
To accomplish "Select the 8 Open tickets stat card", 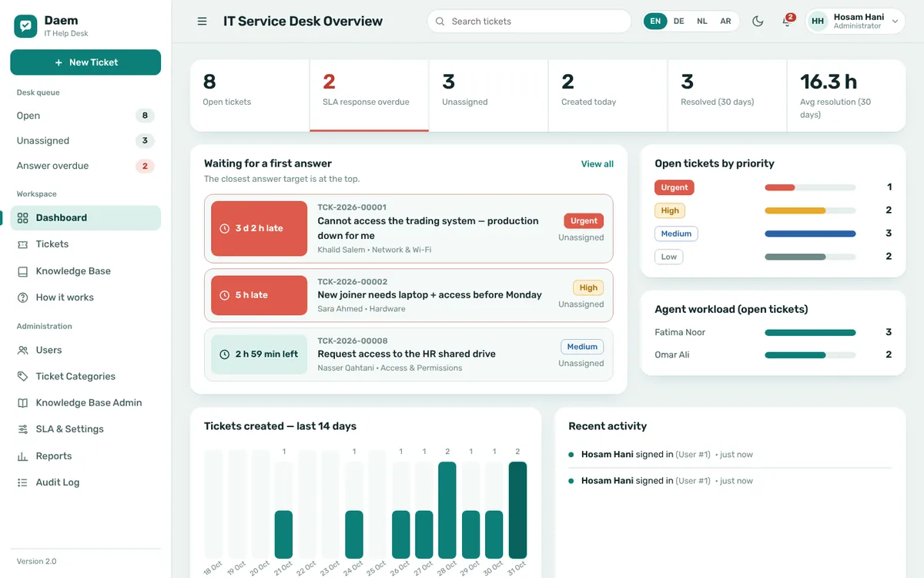I will click(249, 96).
